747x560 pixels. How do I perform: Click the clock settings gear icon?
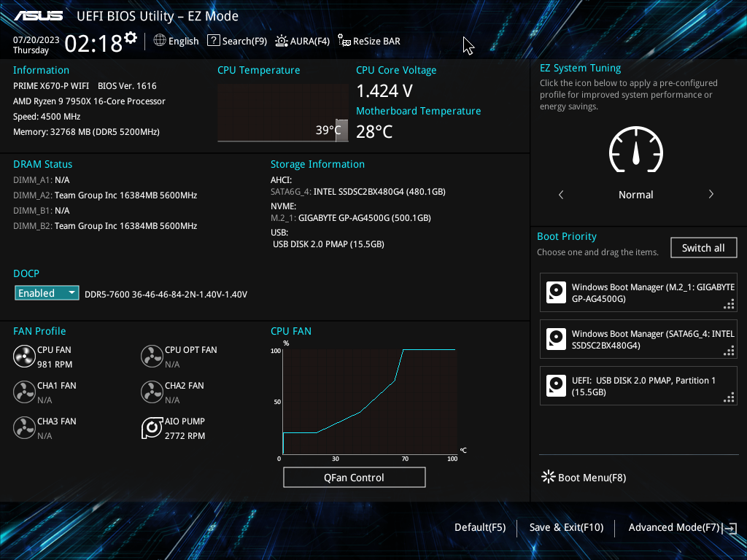131,37
